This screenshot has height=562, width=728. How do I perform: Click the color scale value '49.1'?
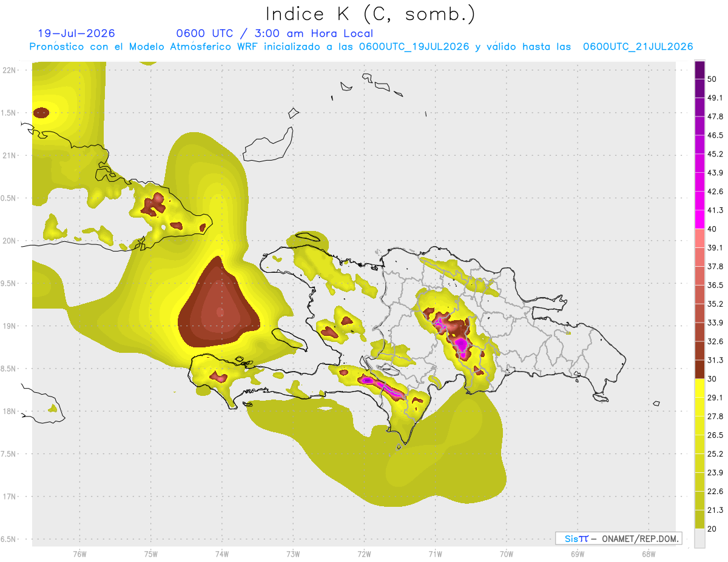coord(715,98)
